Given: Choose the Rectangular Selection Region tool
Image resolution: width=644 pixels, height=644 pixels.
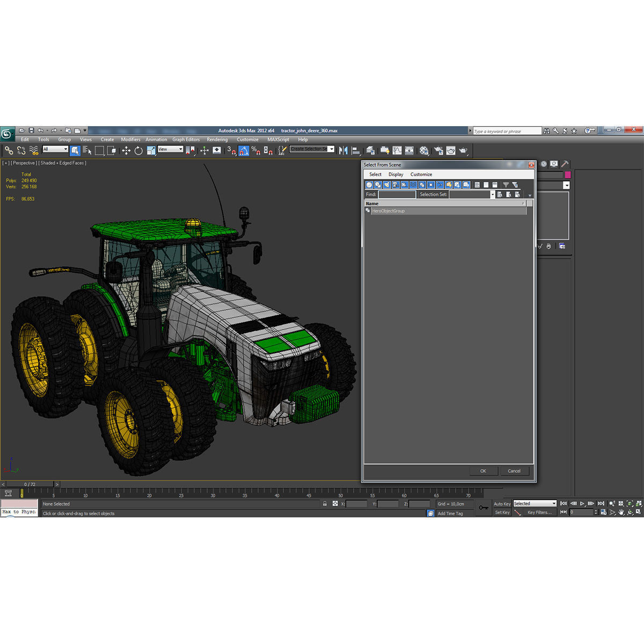Looking at the screenshot, I should [100, 151].
